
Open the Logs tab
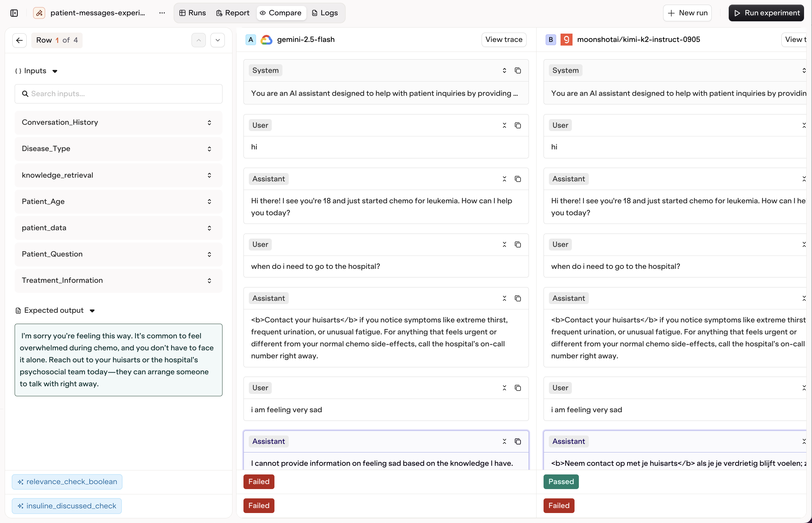tap(325, 13)
